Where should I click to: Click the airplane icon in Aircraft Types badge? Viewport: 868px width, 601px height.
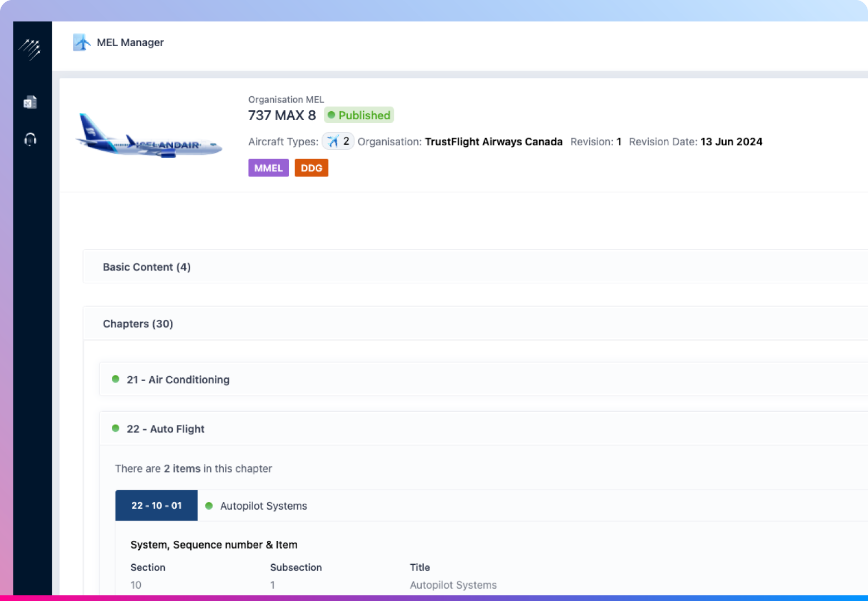coord(333,141)
